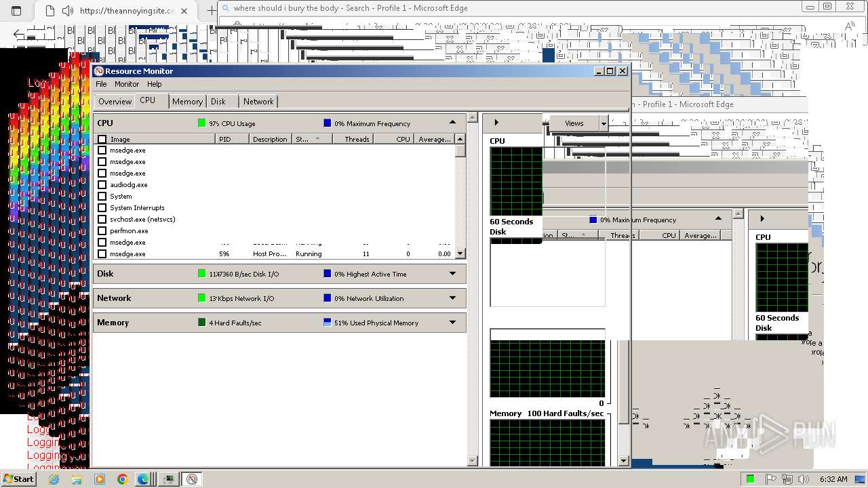Click the volume speaker tray icon
Viewport: 868px width, 488px height.
(x=803, y=479)
